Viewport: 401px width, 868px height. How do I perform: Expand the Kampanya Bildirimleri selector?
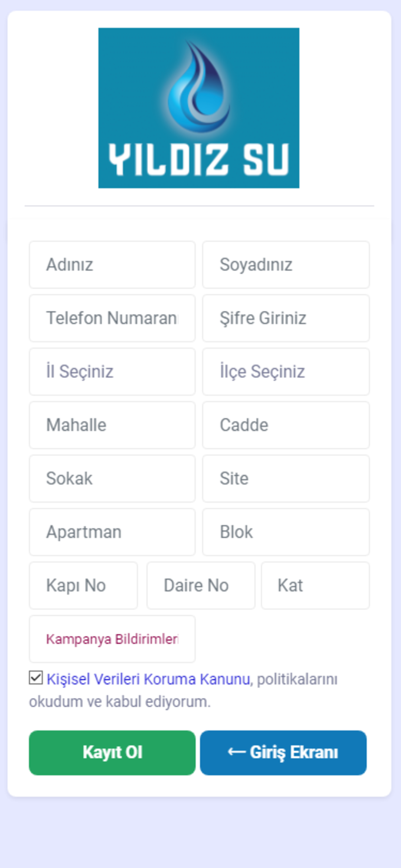tap(112, 639)
